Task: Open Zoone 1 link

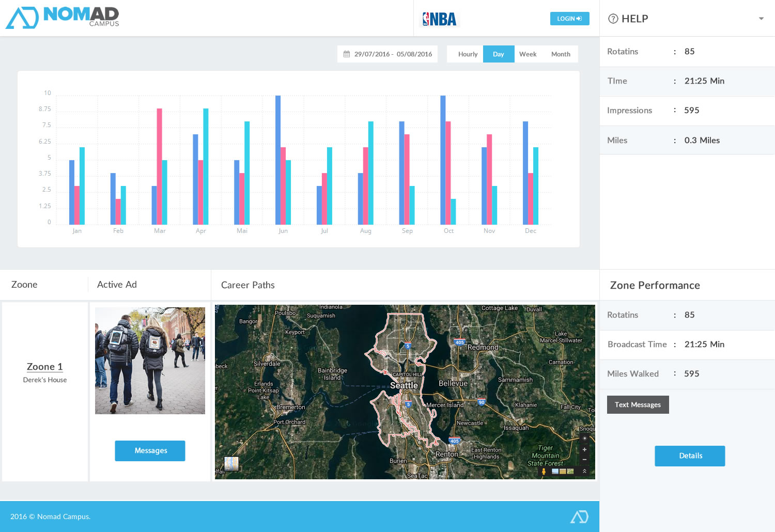Action: coord(44,367)
